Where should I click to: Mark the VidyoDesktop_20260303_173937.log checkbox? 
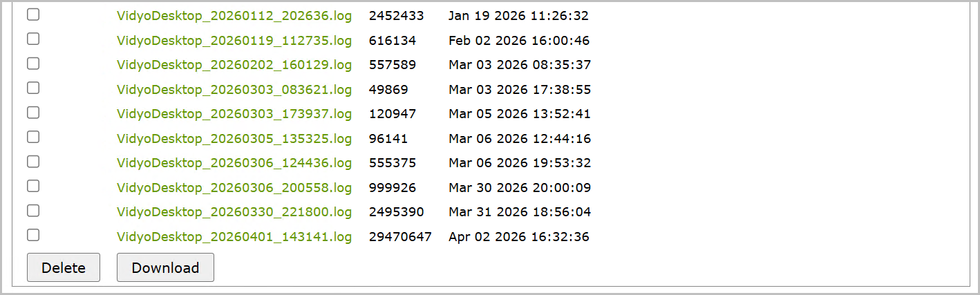click(x=33, y=113)
